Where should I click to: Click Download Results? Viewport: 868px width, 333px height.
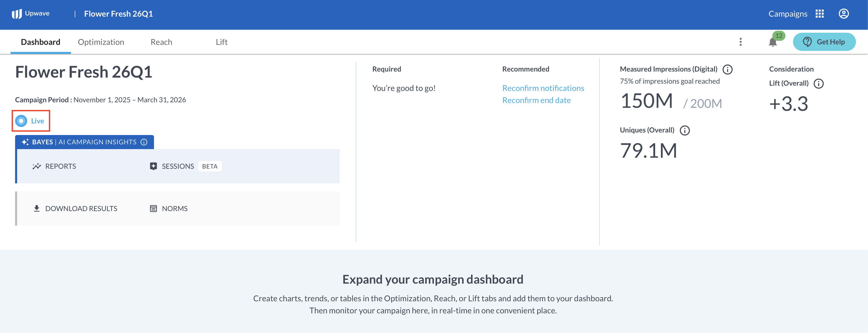pos(75,209)
